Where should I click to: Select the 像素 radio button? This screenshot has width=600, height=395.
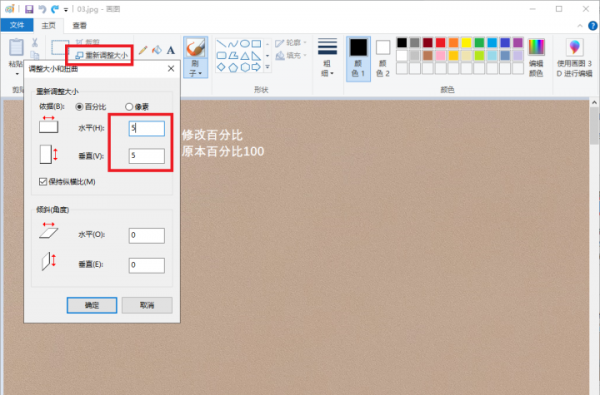(x=129, y=107)
